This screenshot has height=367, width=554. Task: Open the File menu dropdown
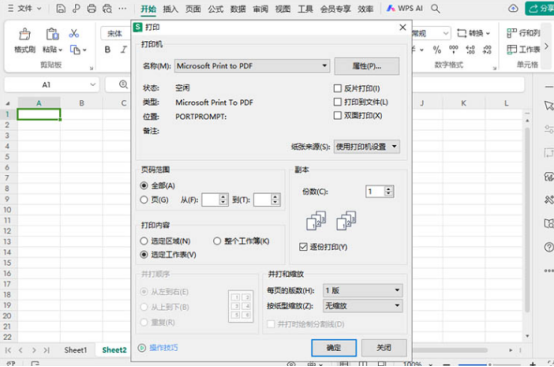click(25, 8)
